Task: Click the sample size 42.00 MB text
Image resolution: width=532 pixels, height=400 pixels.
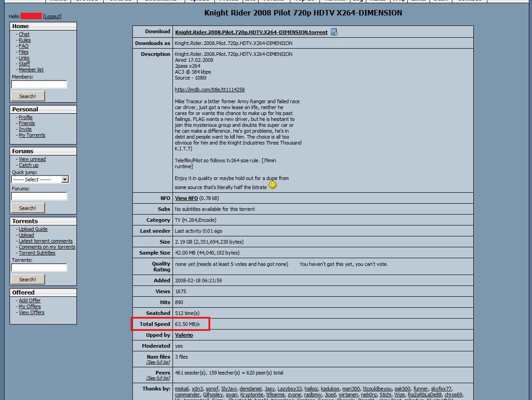Action: [x=207, y=253]
